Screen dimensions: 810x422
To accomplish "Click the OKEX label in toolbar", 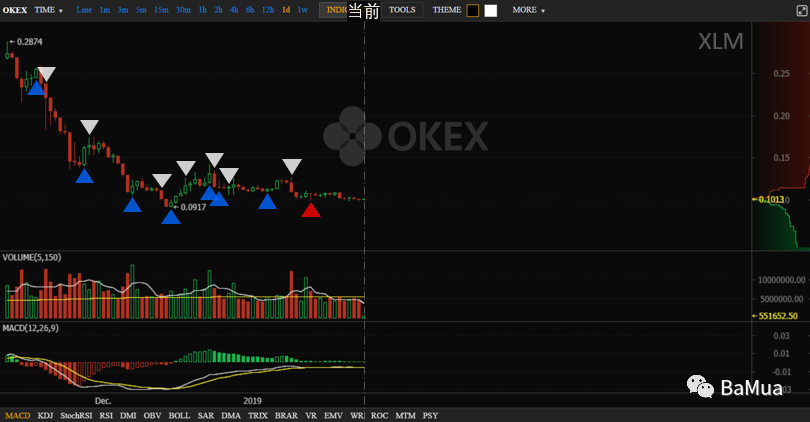I will (15, 10).
